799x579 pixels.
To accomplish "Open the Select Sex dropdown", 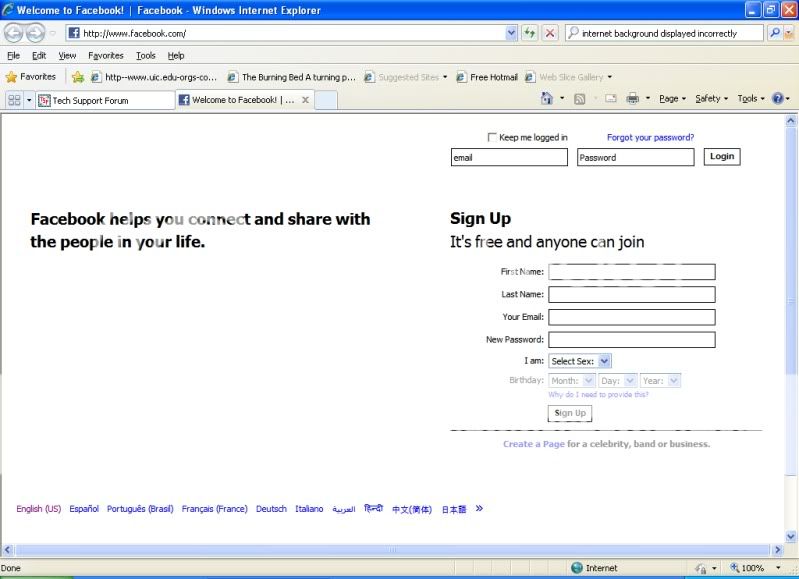I will [580, 361].
